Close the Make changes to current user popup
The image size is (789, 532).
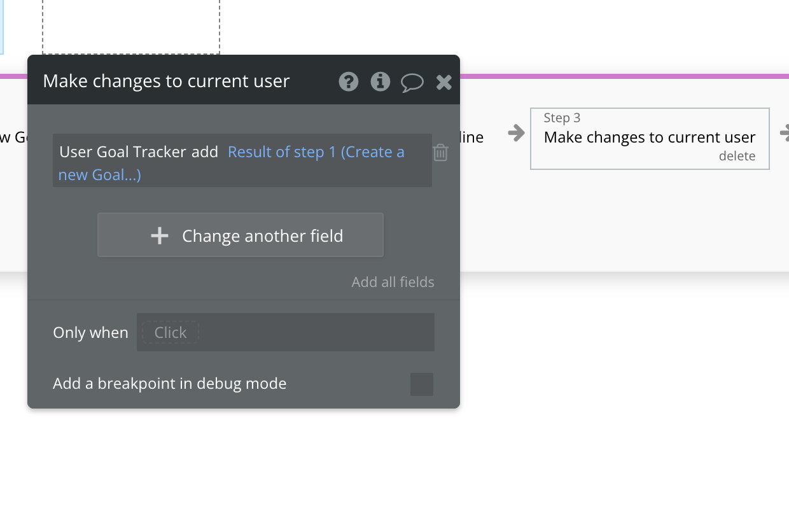tap(444, 81)
